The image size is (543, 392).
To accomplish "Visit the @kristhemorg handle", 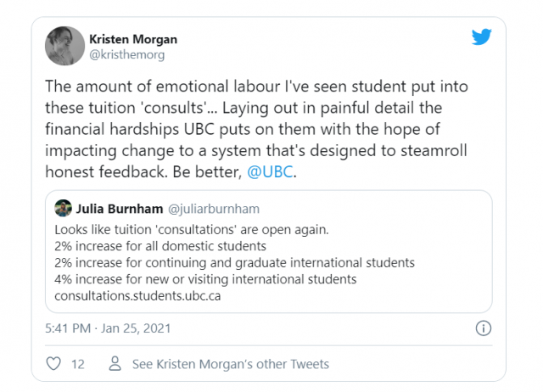I will (126, 54).
